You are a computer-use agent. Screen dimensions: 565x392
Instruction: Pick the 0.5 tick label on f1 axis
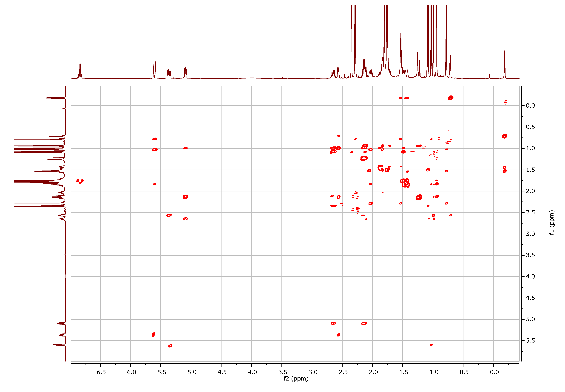tap(530, 127)
